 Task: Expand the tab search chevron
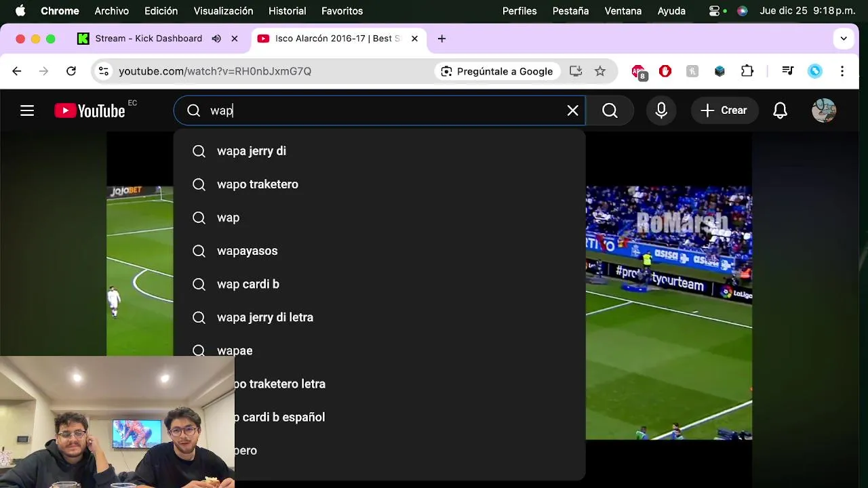[x=844, y=39]
